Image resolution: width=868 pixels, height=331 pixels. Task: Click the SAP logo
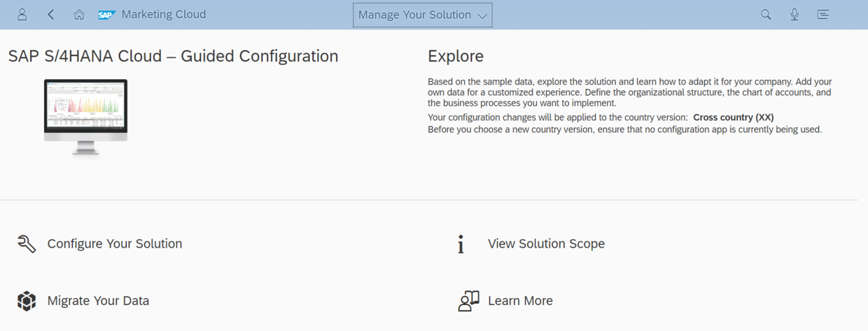coord(107,15)
